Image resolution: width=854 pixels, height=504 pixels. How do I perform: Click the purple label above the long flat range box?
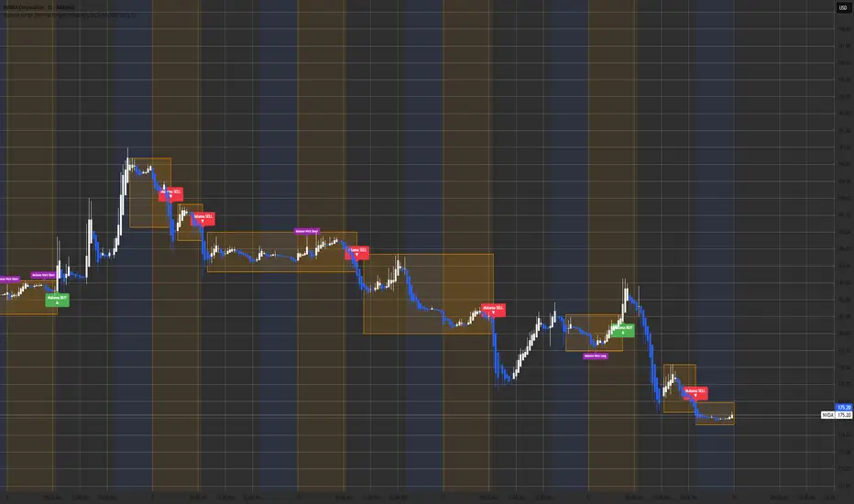pyautogui.click(x=307, y=231)
